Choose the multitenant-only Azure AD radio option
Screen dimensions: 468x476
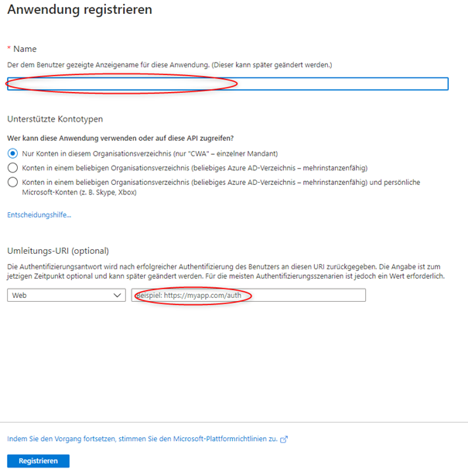pyautogui.click(x=12, y=167)
